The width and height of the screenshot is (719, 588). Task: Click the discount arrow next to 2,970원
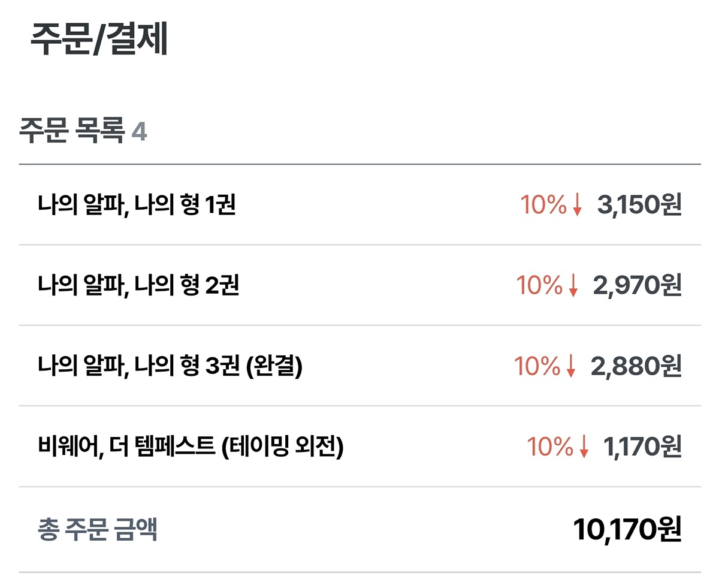click(x=573, y=287)
